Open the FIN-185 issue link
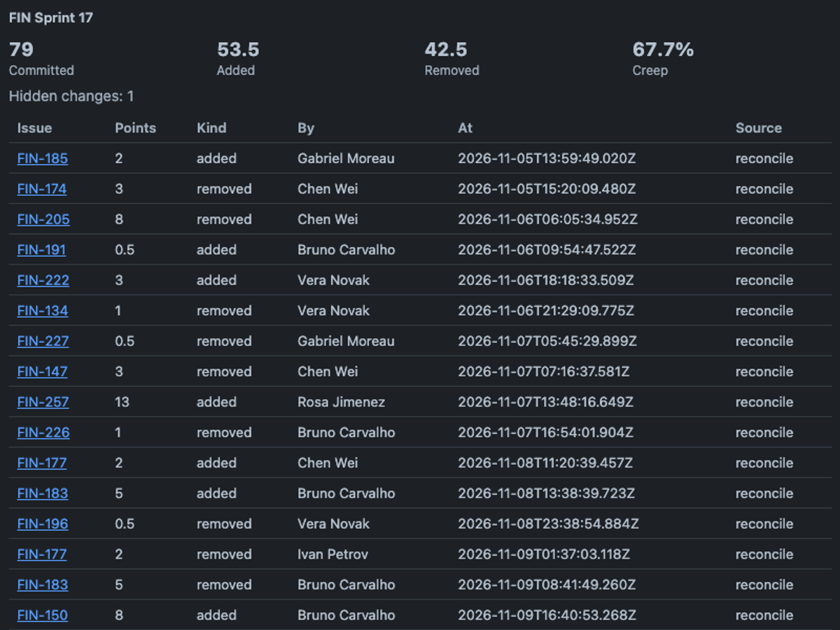Viewport: 840px width, 630px height. click(x=43, y=158)
